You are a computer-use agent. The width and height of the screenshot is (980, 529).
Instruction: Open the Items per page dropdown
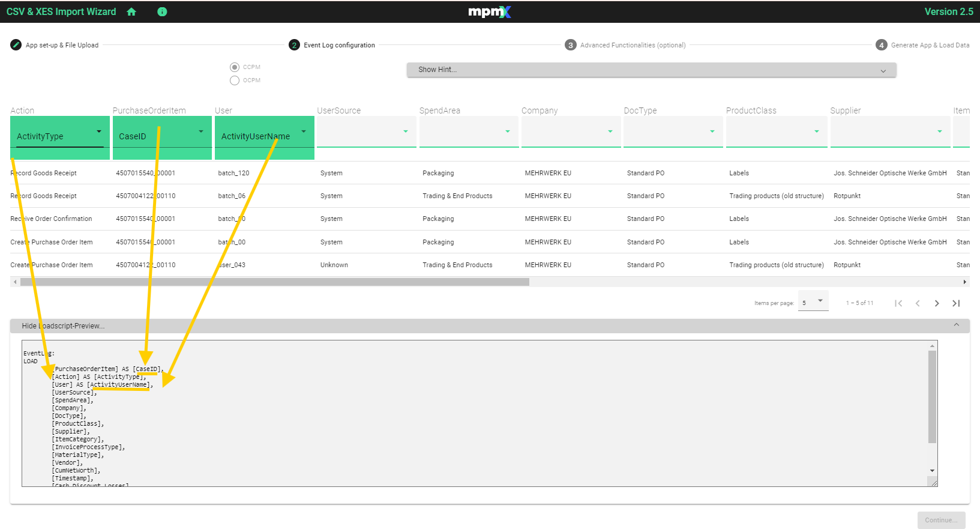813,302
